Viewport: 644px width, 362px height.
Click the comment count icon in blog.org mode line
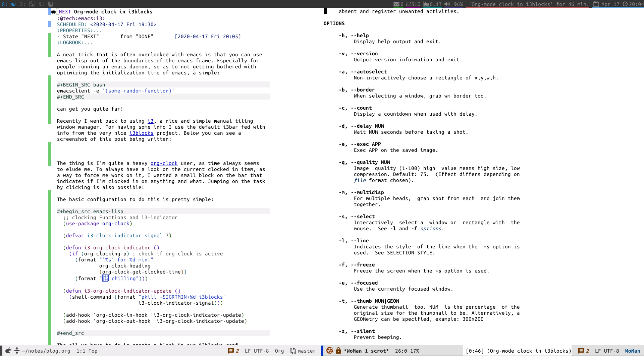point(231,351)
